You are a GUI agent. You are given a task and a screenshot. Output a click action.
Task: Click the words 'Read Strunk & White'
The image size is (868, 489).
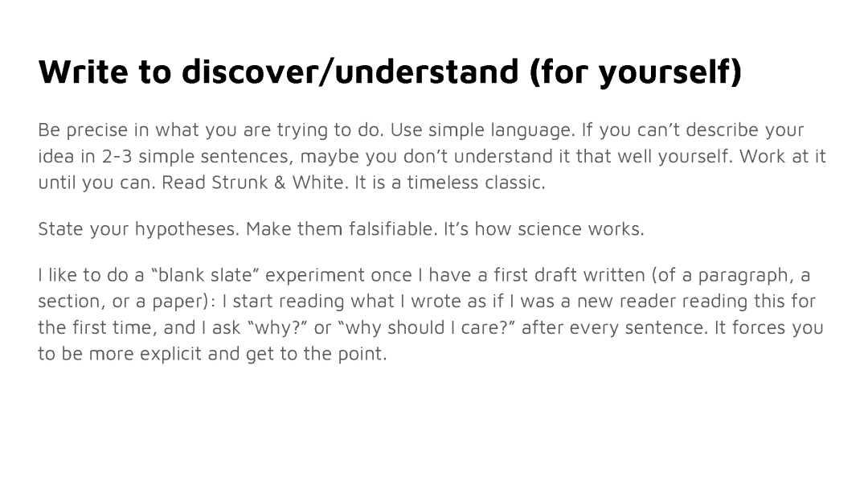(x=255, y=183)
